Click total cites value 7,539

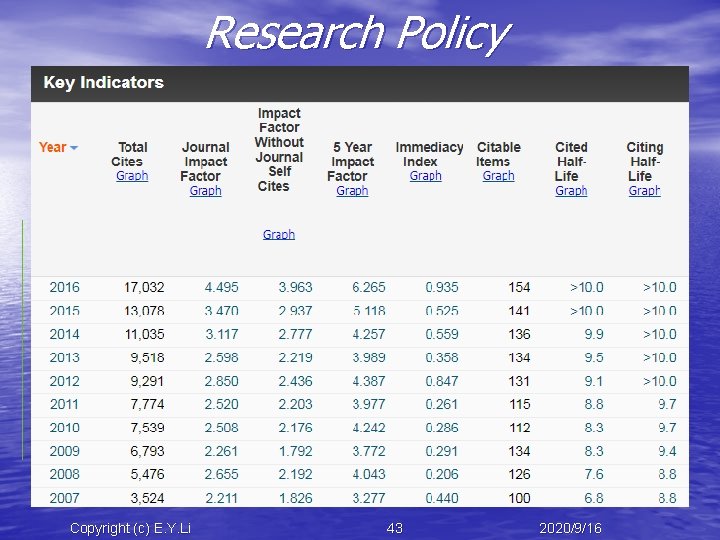[147, 428]
